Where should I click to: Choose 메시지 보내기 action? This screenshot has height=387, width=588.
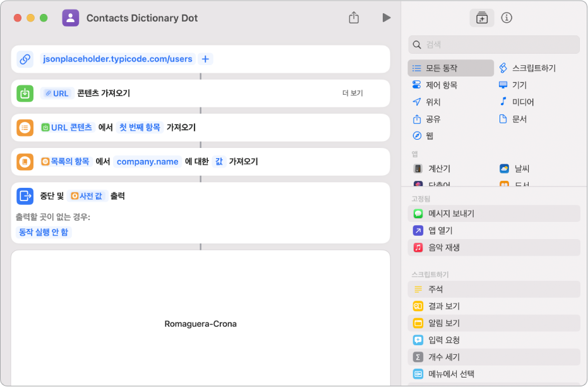pos(494,214)
